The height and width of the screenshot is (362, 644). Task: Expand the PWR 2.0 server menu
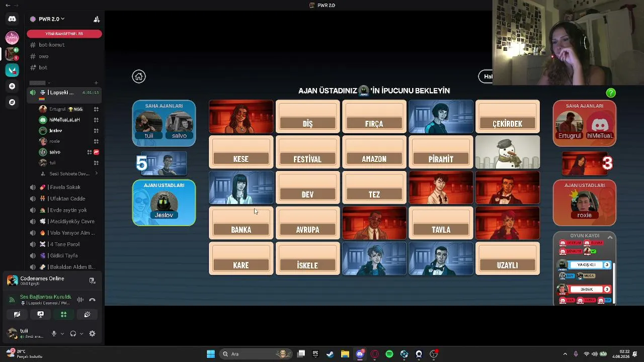52,19
